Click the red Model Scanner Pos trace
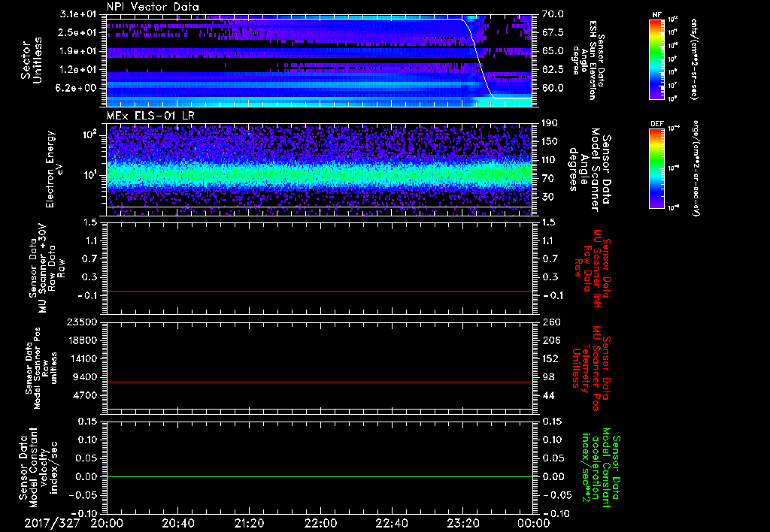The height and width of the screenshot is (532, 770). (x=319, y=382)
